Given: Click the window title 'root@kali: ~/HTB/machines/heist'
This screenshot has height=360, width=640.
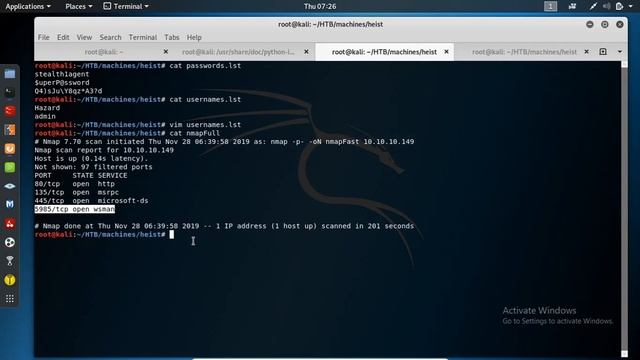Looking at the screenshot, I should [331, 24].
